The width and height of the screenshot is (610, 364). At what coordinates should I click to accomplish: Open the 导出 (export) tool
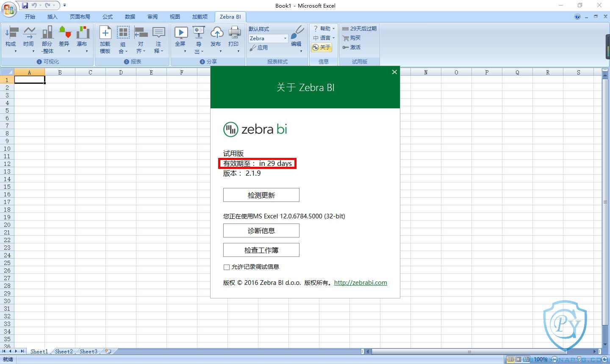pyautogui.click(x=198, y=39)
